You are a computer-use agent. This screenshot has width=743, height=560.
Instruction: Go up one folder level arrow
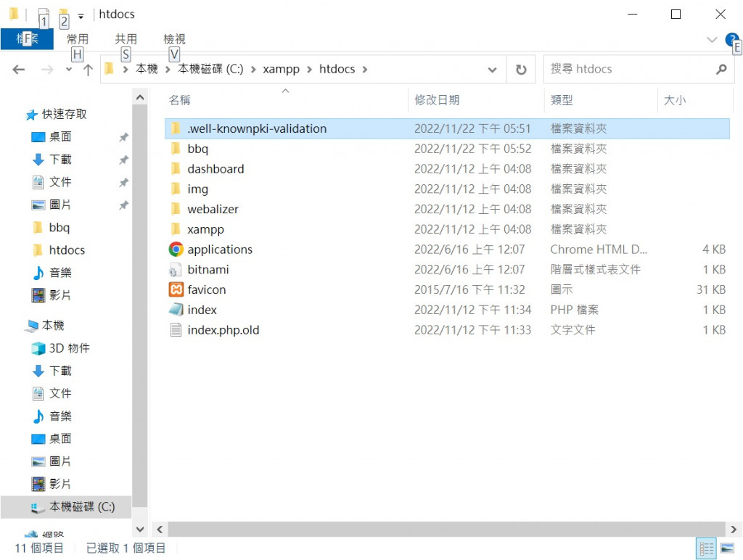click(88, 70)
